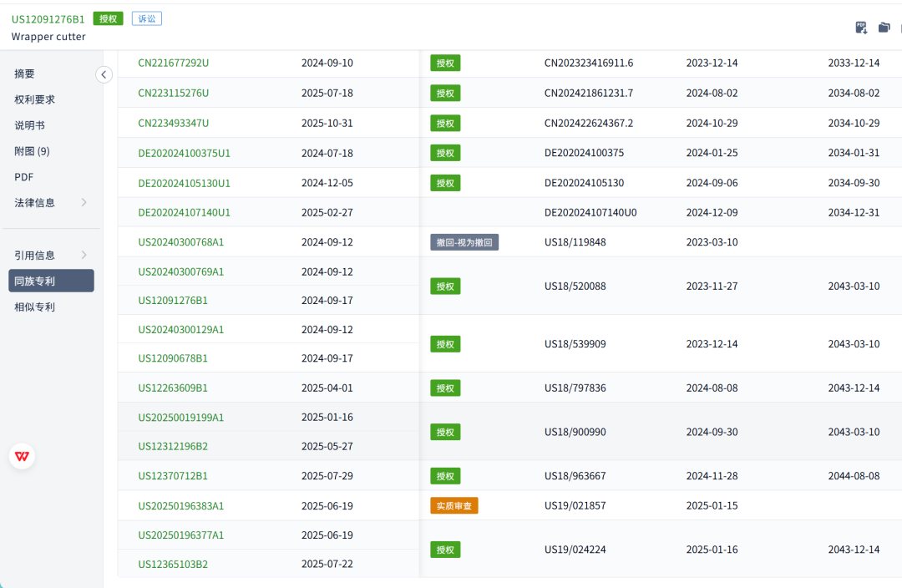Open the 说明书 section
The height and width of the screenshot is (588, 902).
point(30,125)
